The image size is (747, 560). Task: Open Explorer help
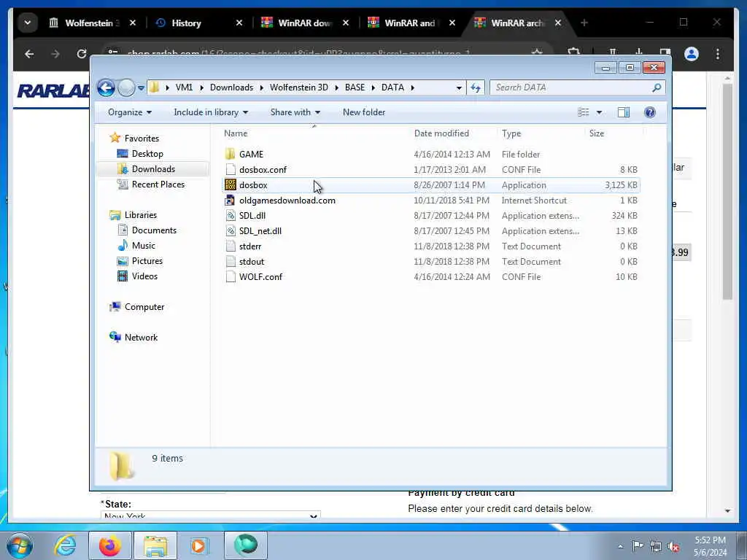pos(649,112)
